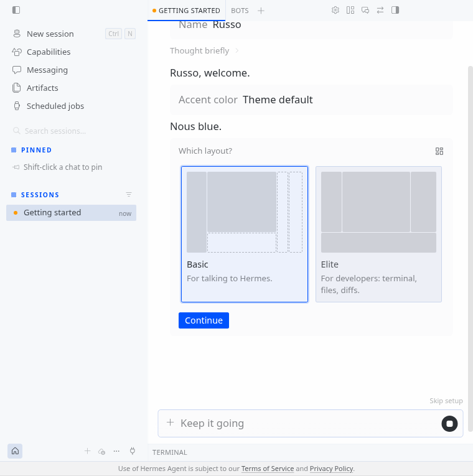
Task: Focus the Keep it going message input
Action: tap(308, 423)
